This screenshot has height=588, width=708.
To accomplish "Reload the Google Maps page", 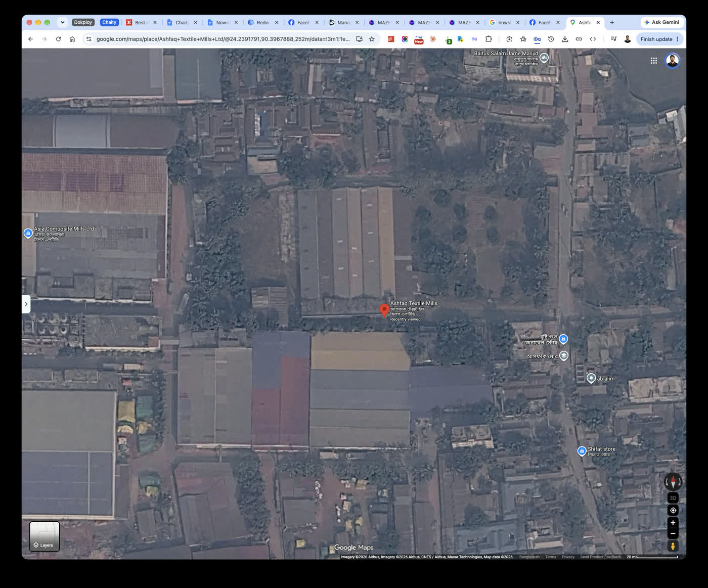I will pos(58,39).
